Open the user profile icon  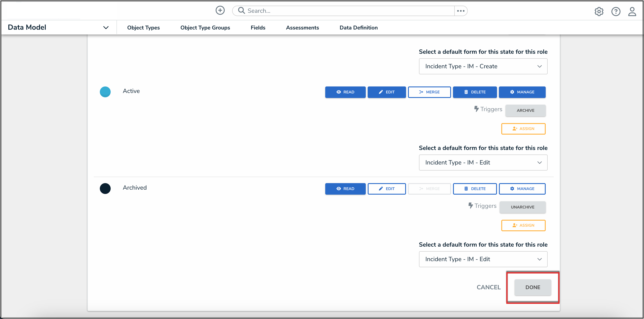click(632, 11)
